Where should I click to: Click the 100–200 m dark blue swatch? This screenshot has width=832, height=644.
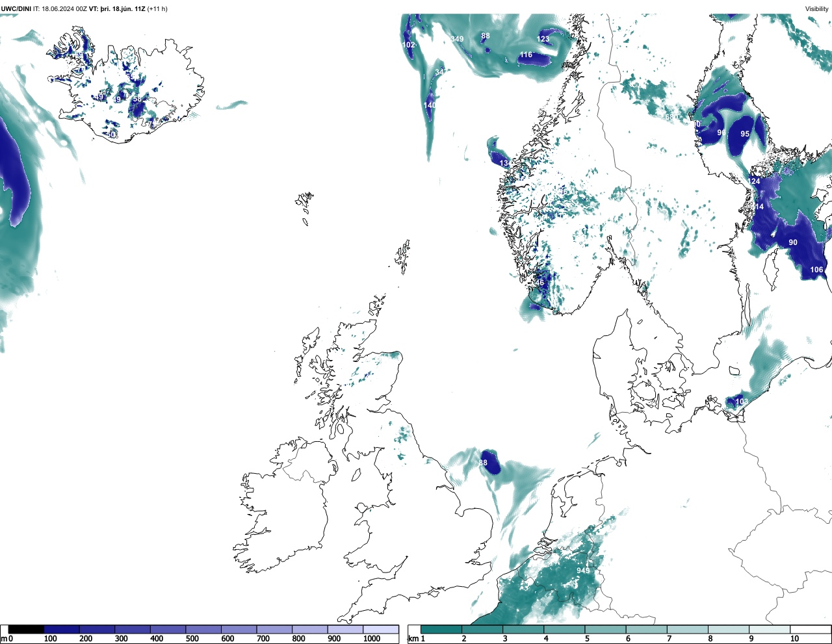(62, 629)
